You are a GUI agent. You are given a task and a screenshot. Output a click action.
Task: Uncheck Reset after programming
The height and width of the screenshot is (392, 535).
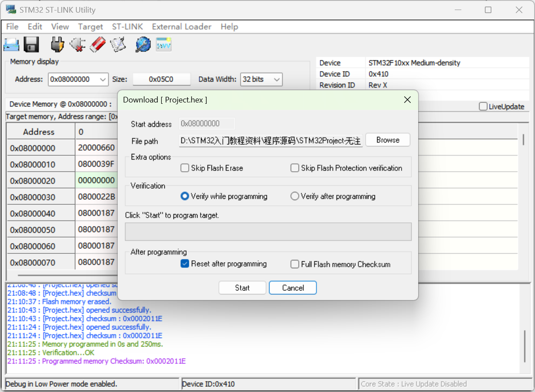[x=185, y=264]
